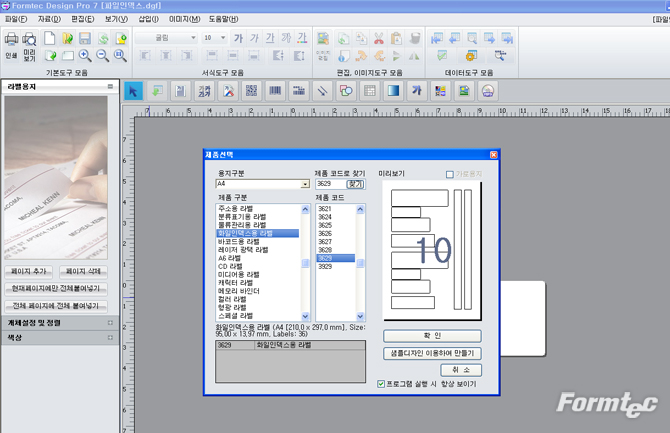
Task: Click the 확인 button in dialog
Action: tap(432, 336)
